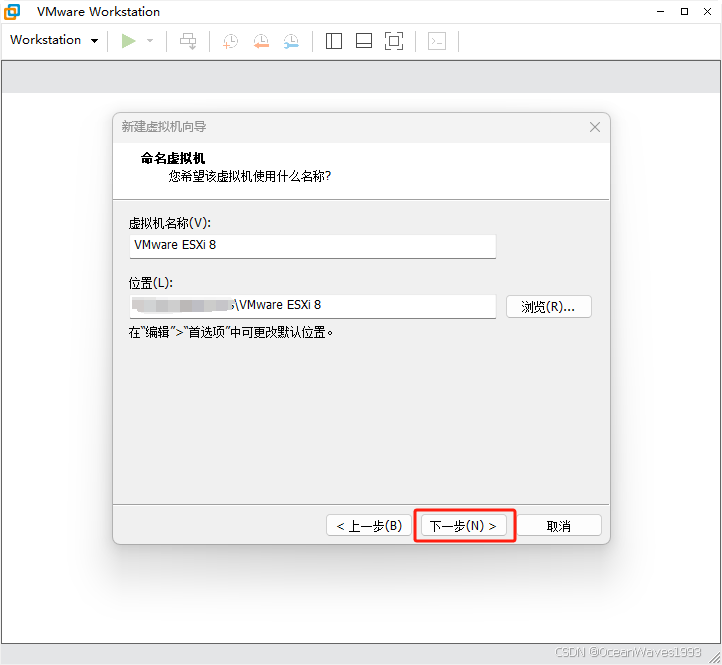The height and width of the screenshot is (665, 722).
Task: Click the virtual machine name field 'VMware ESXi 8'
Action: [313, 246]
